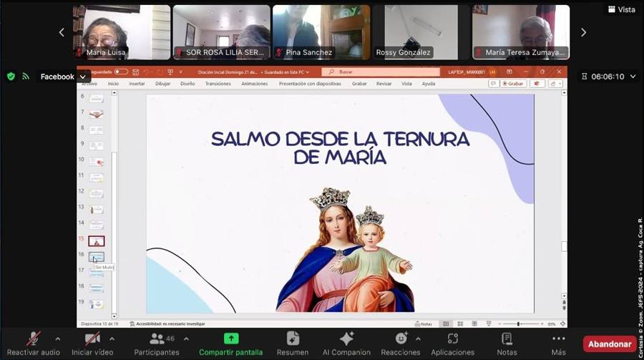Select María Luisa's video tile
This screenshot has width=644, height=360.
click(122, 32)
